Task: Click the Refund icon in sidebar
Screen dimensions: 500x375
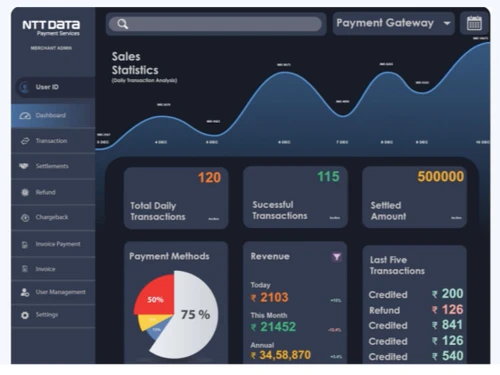Action: [25, 192]
